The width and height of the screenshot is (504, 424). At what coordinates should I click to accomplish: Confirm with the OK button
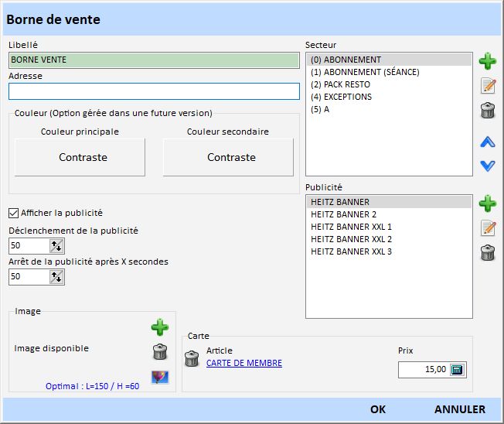pyautogui.click(x=378, y=409)
